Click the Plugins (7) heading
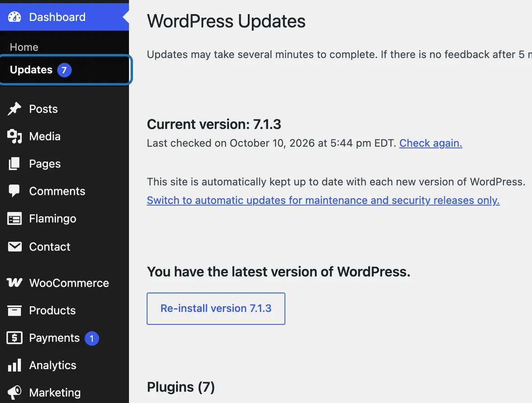Viewport: 532px width, 403px height. [181, 387]
